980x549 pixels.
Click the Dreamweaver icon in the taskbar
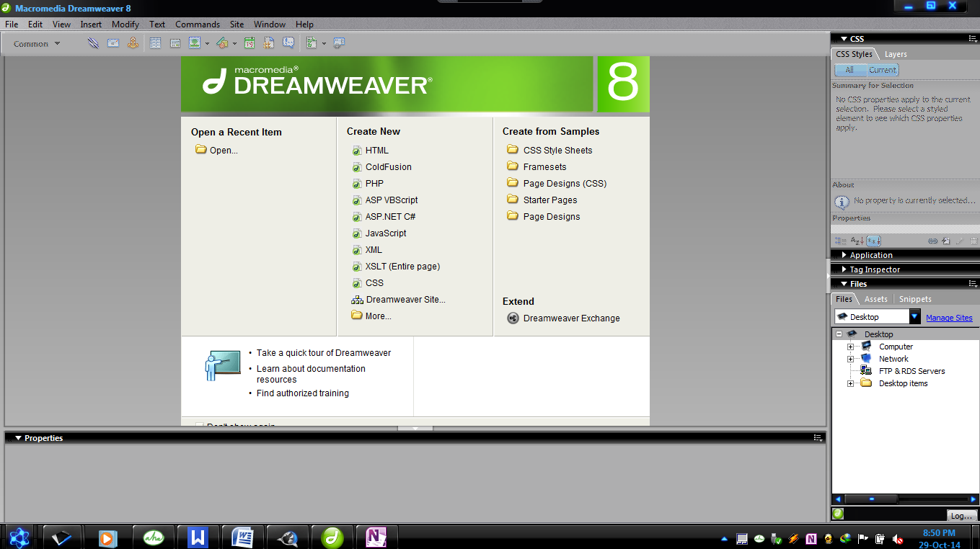click(332, 537)
